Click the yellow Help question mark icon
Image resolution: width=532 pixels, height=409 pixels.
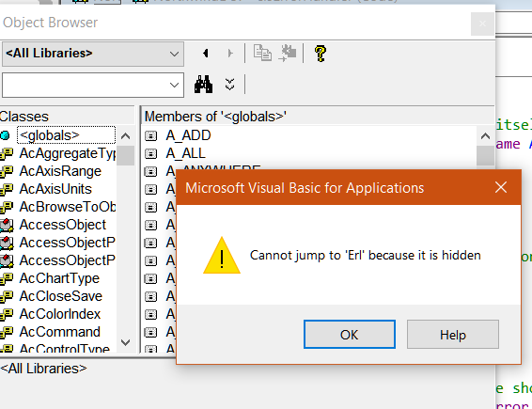(321, 54)
